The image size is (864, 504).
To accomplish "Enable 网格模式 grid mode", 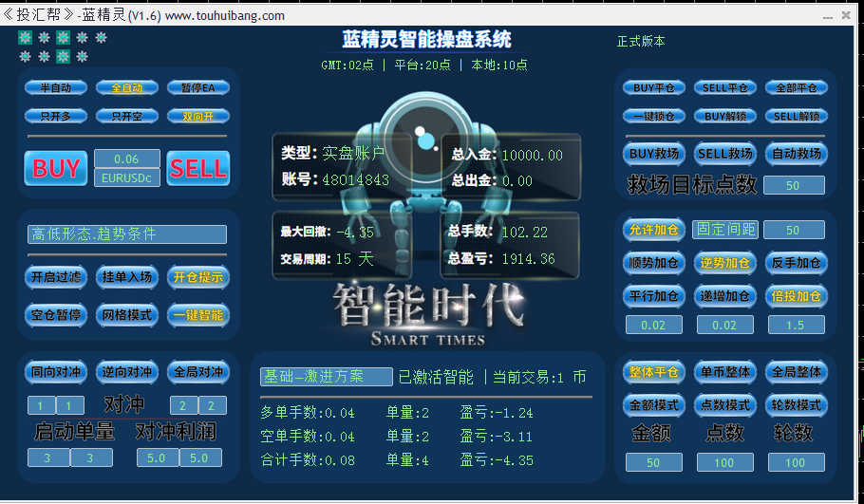I will click(x=126, y=315).
